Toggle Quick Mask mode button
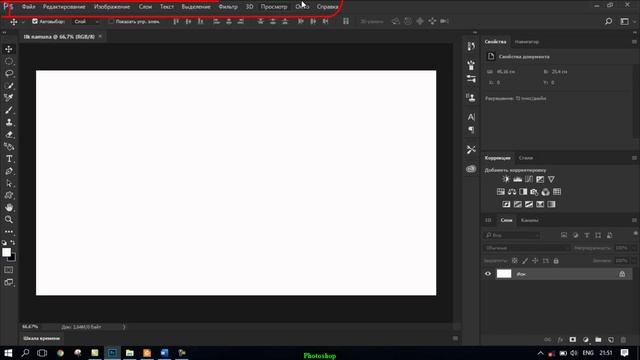Image resolution: width=640 pixels, height=360 pixels. [9, 270]
